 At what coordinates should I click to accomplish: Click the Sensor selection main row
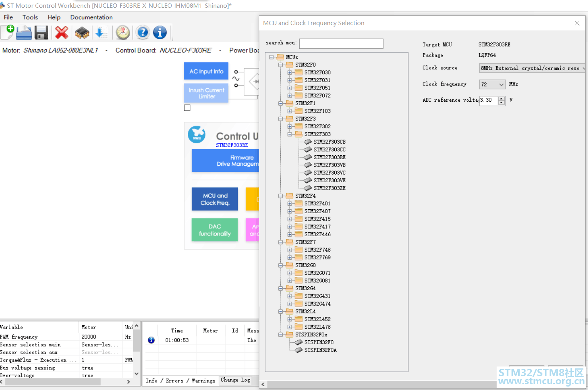tap(66, 345)
